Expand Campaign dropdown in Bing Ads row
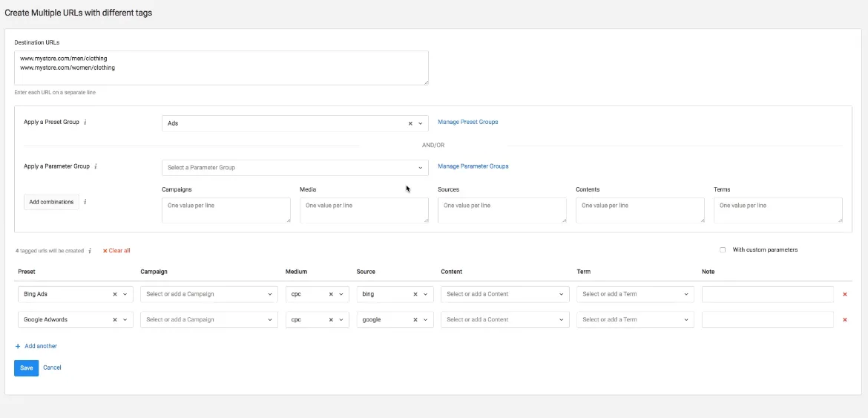Image resolution: width=868 pixels, height=418 pixels. coord(208,295)
